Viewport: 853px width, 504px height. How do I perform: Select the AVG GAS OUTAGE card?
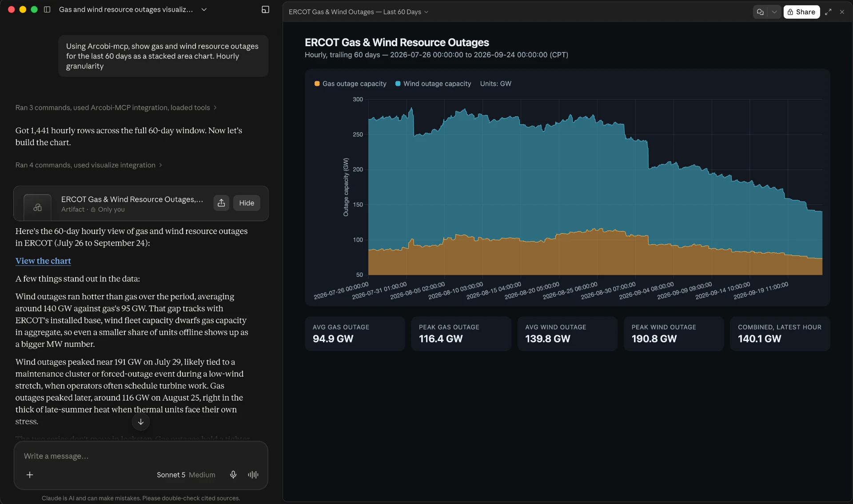pyautogui.click(x=355, y=333)
